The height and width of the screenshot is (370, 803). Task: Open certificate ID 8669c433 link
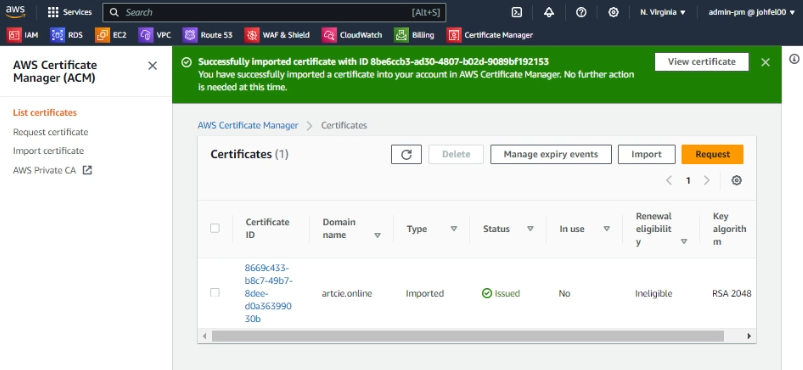[269, 293]
